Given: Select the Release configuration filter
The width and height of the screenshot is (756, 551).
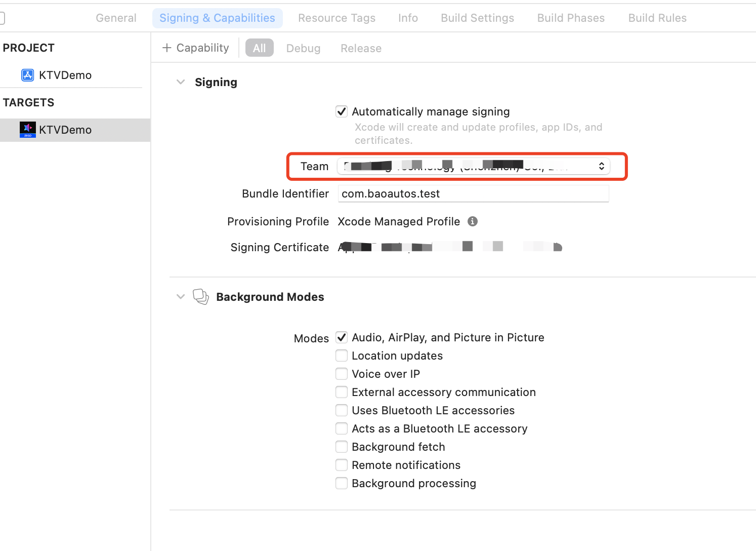Looking at the screenshot, I should (361, 48).
